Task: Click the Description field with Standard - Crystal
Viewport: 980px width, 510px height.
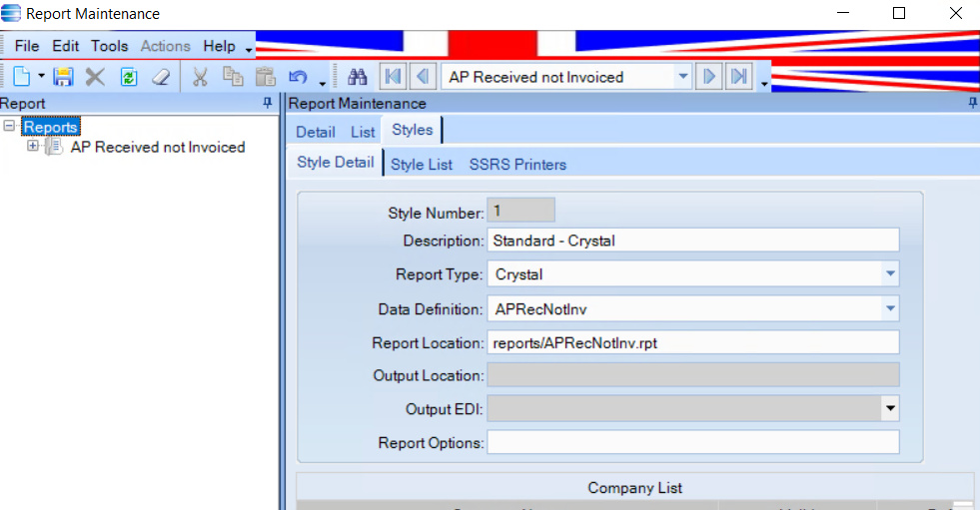Action: point(693,241)
